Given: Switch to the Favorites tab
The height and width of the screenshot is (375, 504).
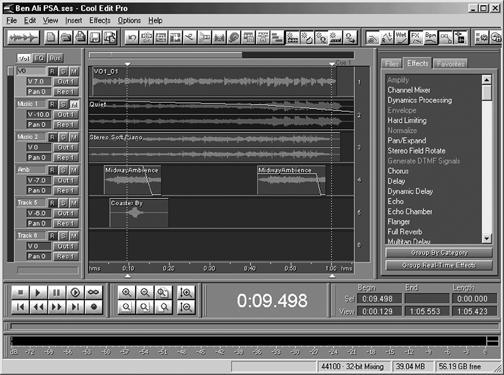Looking at the screenshot, I should 450,64.
